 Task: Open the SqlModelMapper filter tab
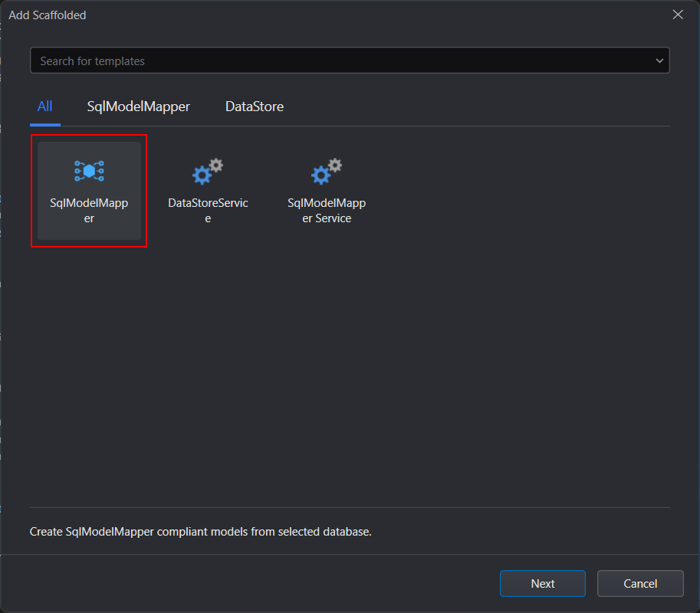pyautogui.click(x=139, y=107)
